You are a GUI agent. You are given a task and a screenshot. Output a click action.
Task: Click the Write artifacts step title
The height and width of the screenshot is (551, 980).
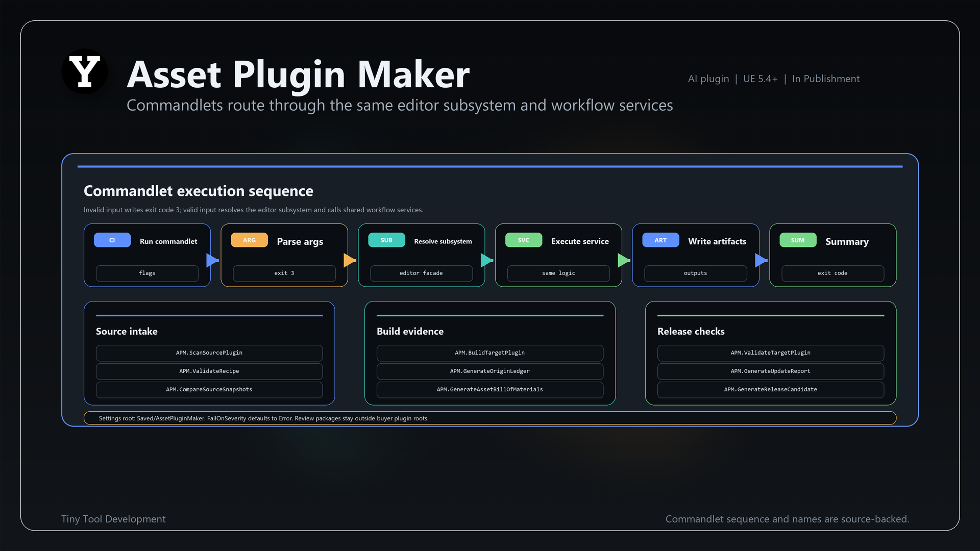(717, 241)
